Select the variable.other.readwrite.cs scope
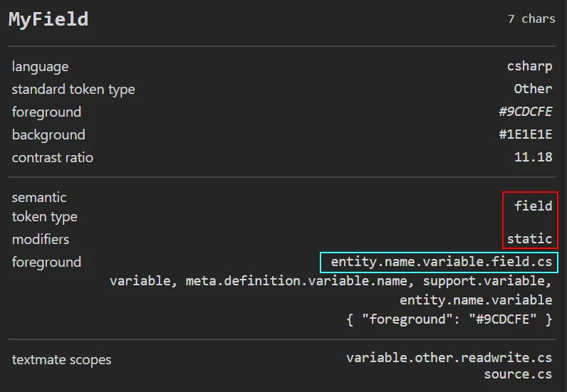This screenshot has height=392, width=567. pyautogui.click(x=449, y=357)
